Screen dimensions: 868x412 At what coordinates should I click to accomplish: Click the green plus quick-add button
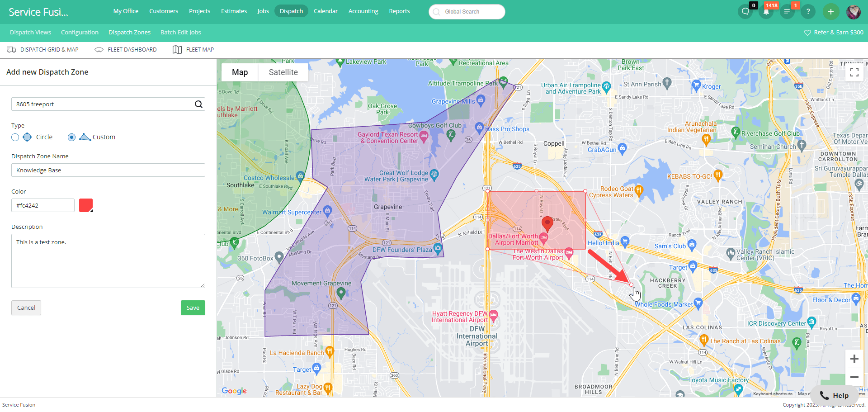[x=831, y=12]
